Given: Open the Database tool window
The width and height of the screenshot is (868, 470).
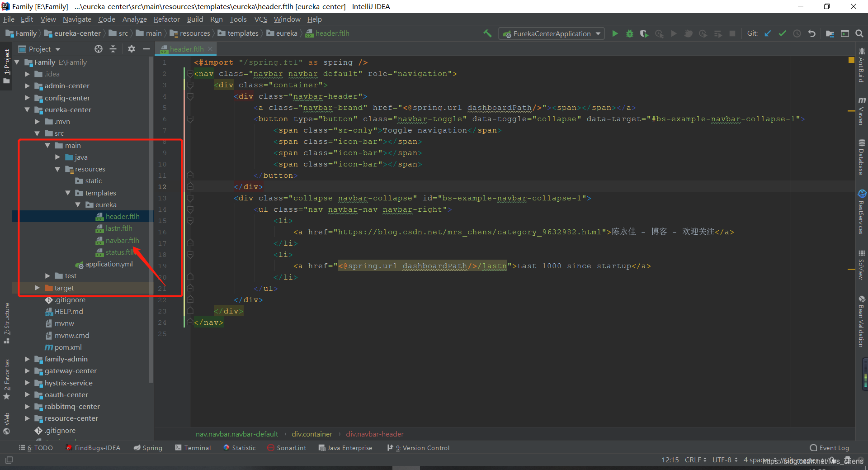Looking at the screenshot, I should [x=862, y=157].
